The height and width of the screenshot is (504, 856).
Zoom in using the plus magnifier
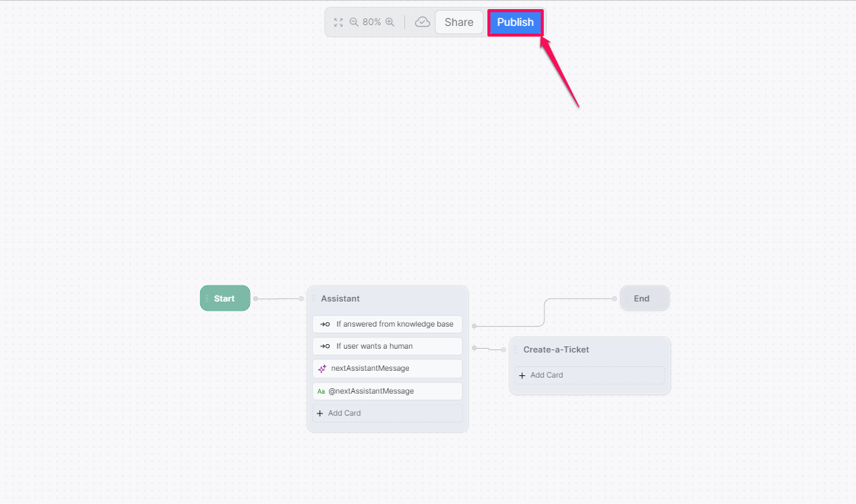click(x=390, y=23)
